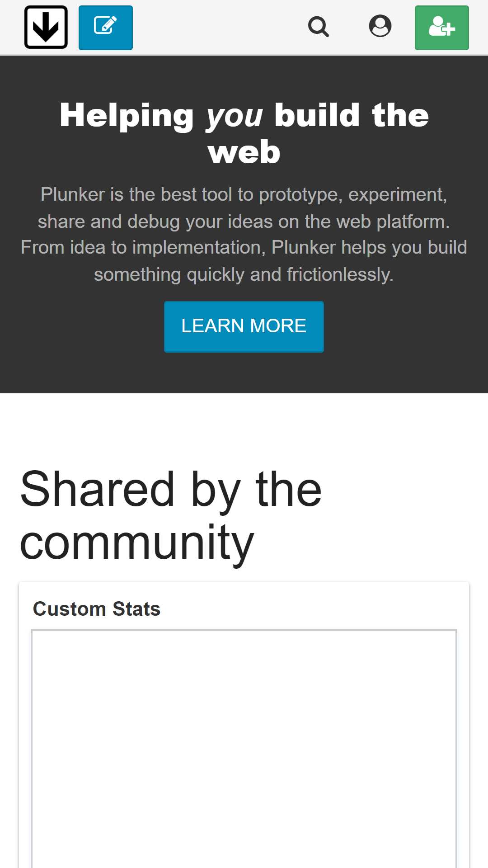The width and height of the screenshot is (488, 868).
Task: Click the word 'web' in the hero headline
Action: [x=244, y=152]
